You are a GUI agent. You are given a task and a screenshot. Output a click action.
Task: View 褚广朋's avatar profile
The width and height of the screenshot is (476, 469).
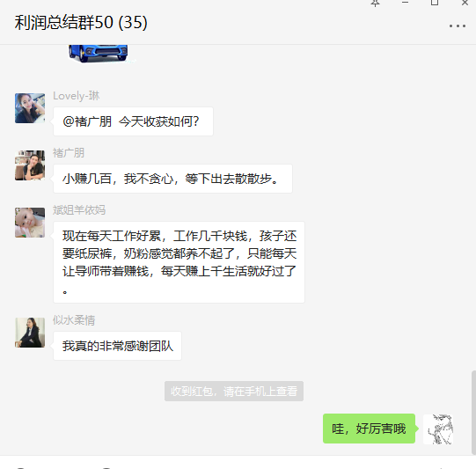pos(30,165)
